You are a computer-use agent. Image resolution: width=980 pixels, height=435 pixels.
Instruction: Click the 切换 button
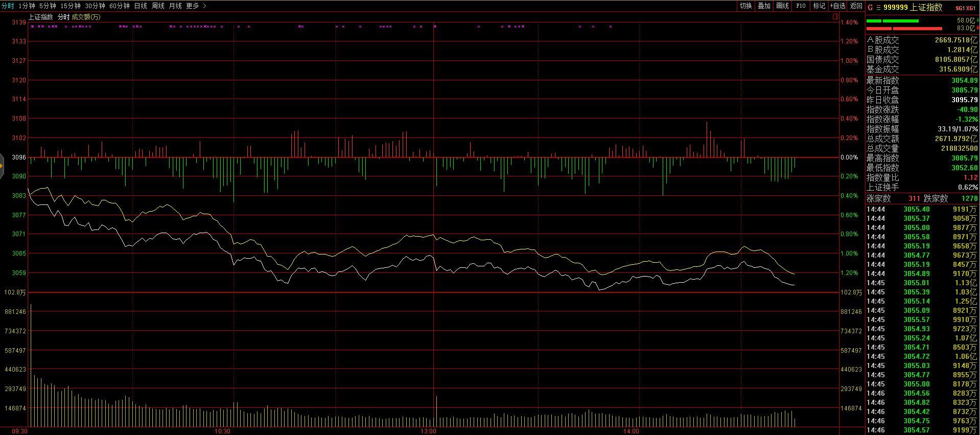[745, 6]
